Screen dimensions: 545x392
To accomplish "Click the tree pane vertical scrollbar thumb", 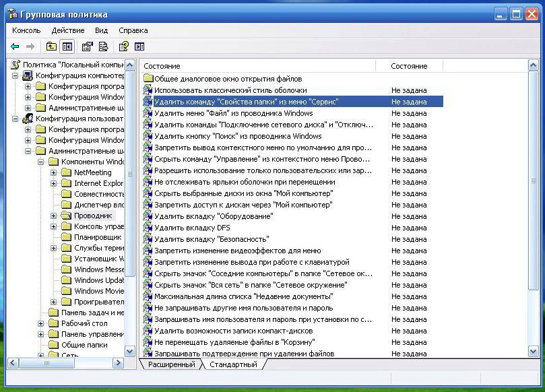I will (x=129, y=174).
